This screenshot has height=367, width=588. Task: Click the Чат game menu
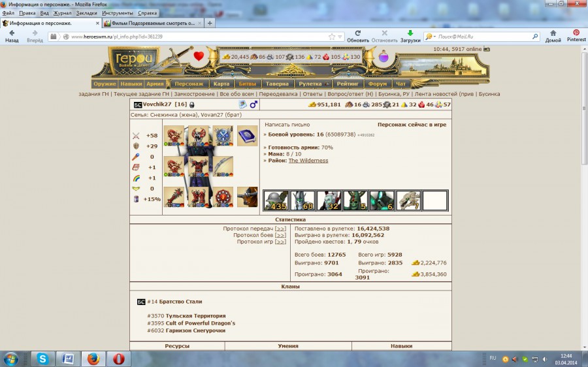(401, 84)
